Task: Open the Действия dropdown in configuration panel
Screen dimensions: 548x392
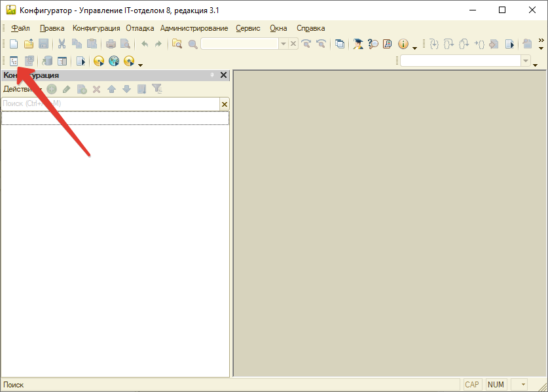Action: 21,89
